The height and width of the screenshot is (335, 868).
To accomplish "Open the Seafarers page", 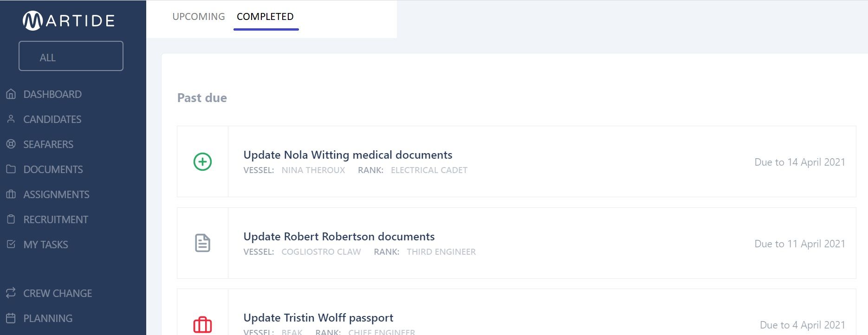I will tap(48, 144).
